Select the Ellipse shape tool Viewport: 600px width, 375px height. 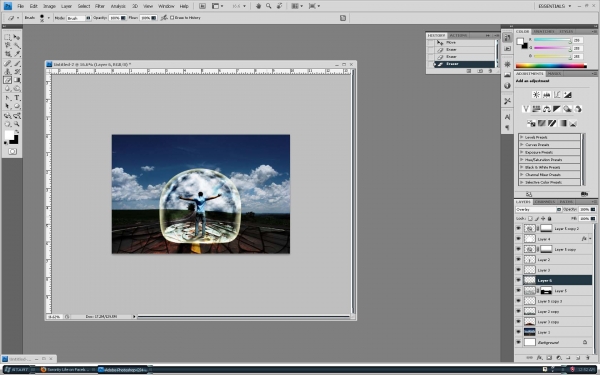[x=17, y=106]
